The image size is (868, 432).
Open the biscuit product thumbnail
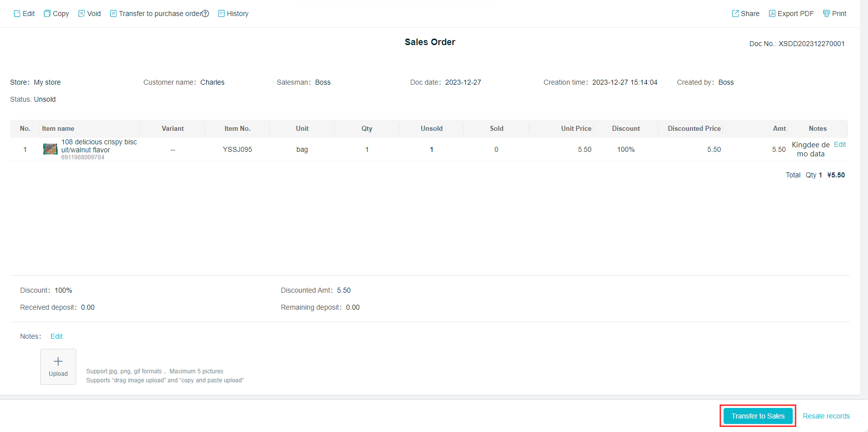[x=50, y=149]
